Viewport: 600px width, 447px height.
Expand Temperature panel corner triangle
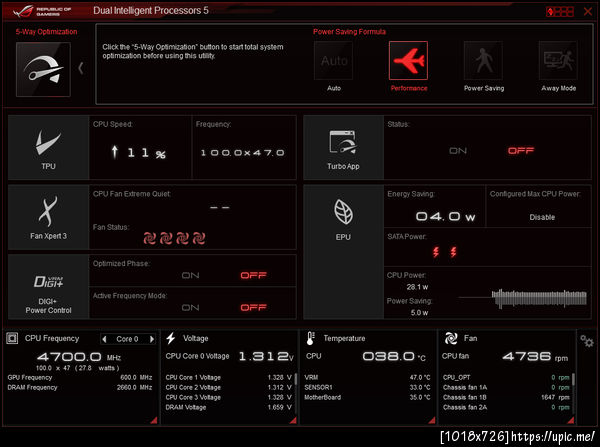432,420
